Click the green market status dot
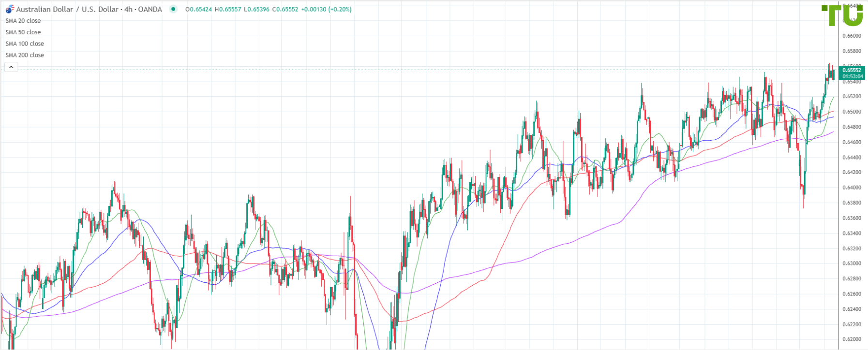Image resolution: width=868 pixels, height=350 pixels. 173,9
